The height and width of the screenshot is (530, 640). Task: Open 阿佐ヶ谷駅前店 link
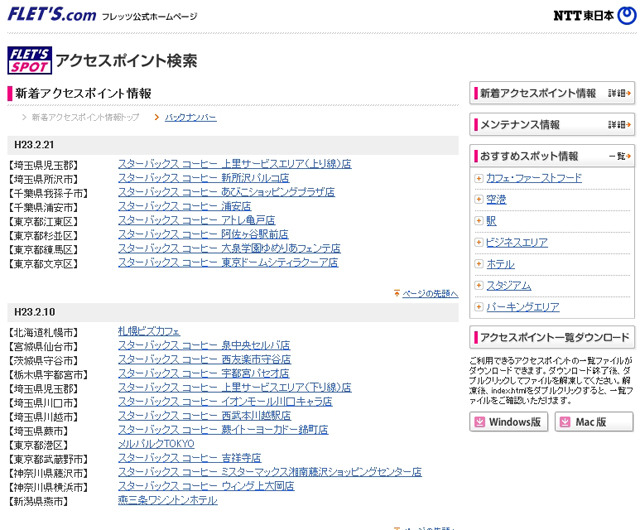(203, 234)
